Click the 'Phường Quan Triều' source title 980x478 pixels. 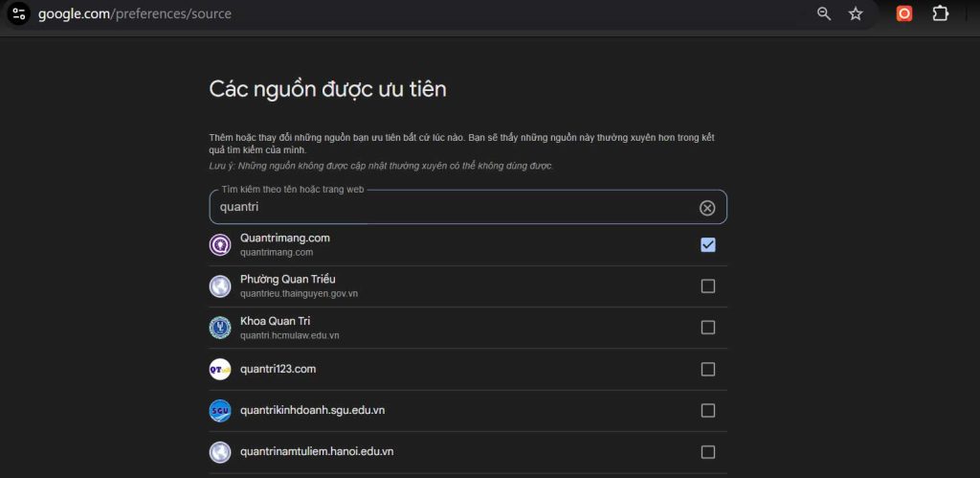click(288, 279)
